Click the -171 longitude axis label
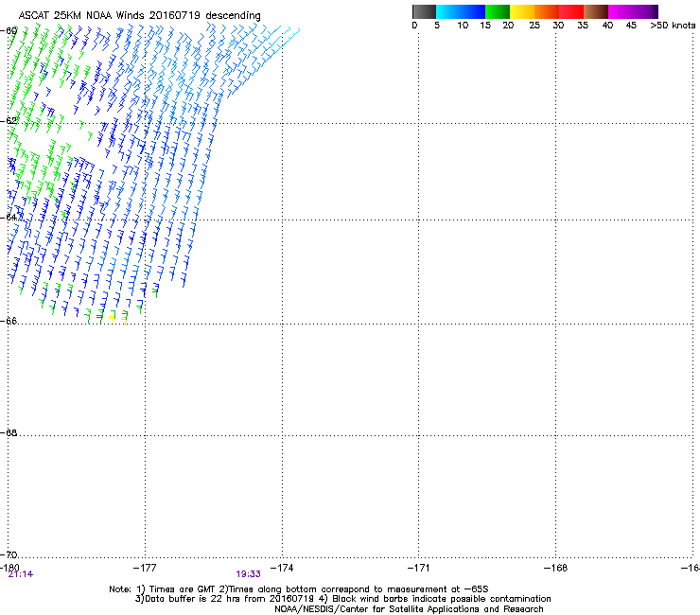 click(418, 568)
